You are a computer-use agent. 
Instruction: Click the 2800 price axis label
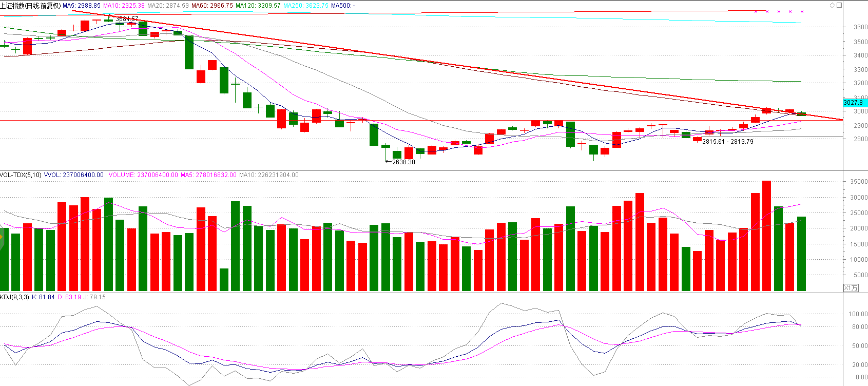[x=860, y=139]
